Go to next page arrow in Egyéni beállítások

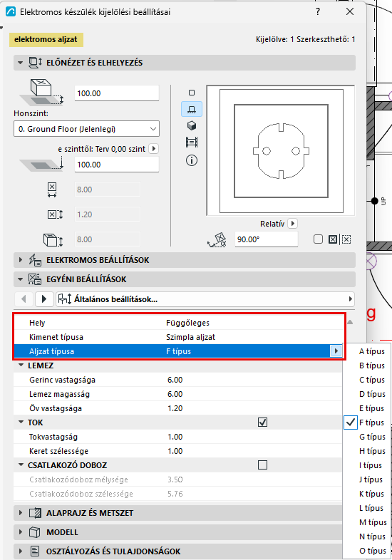click(44, 299)
